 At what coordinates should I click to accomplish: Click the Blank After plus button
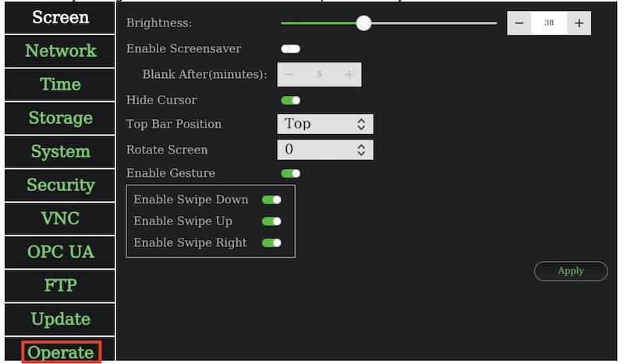coord(349,75)
